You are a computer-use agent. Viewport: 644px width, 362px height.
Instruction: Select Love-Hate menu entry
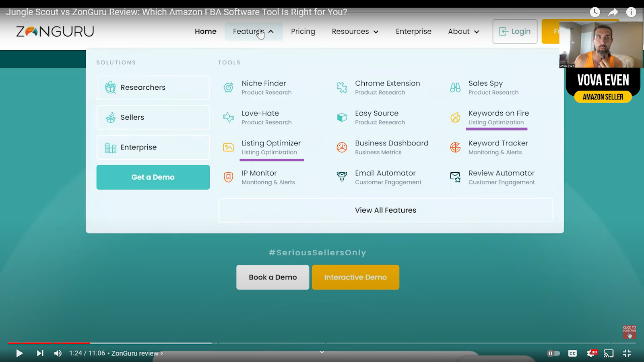266,117
